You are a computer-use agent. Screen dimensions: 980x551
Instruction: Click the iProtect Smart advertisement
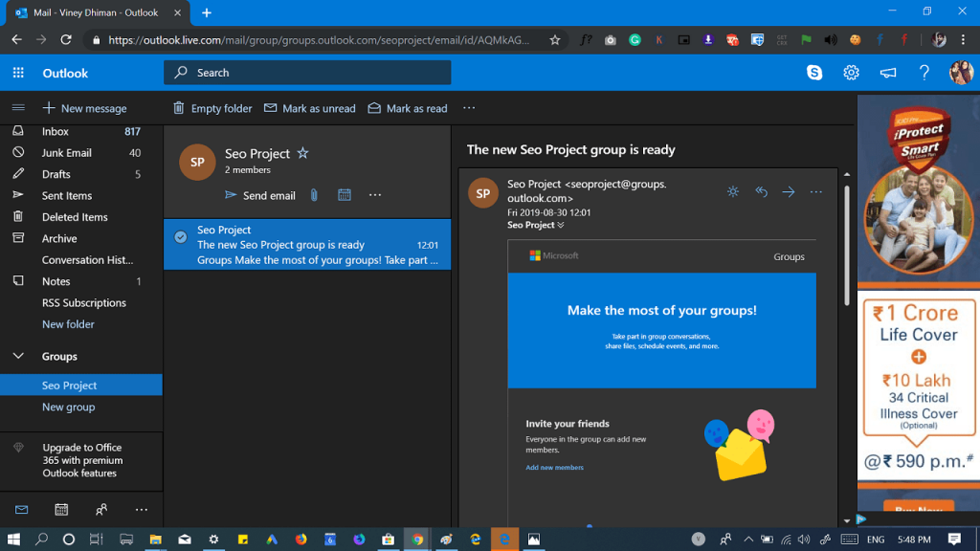(918, 303)
